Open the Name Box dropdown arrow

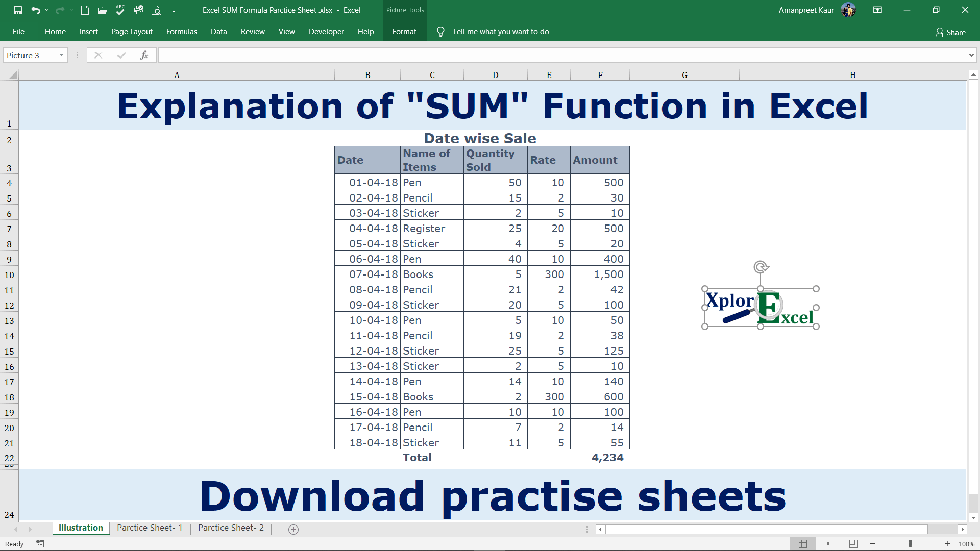tap(61, 55)
